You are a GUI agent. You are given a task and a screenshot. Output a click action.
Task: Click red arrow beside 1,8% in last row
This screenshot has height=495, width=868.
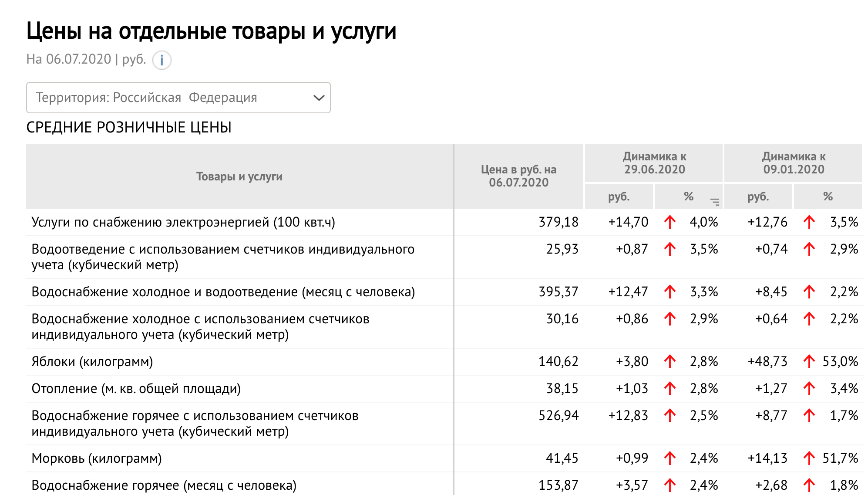[x=809, y=485]
